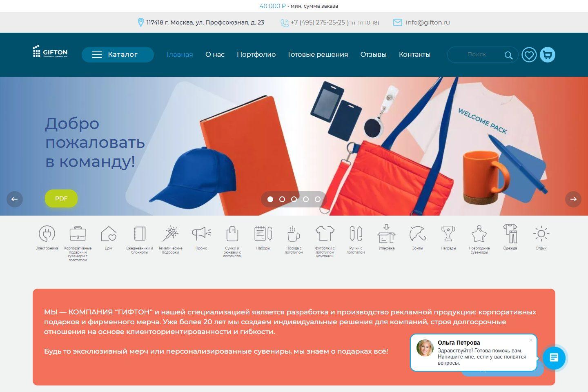Switch to the second banner slide dot
The image size is (588, 392).
coord(282,199)
